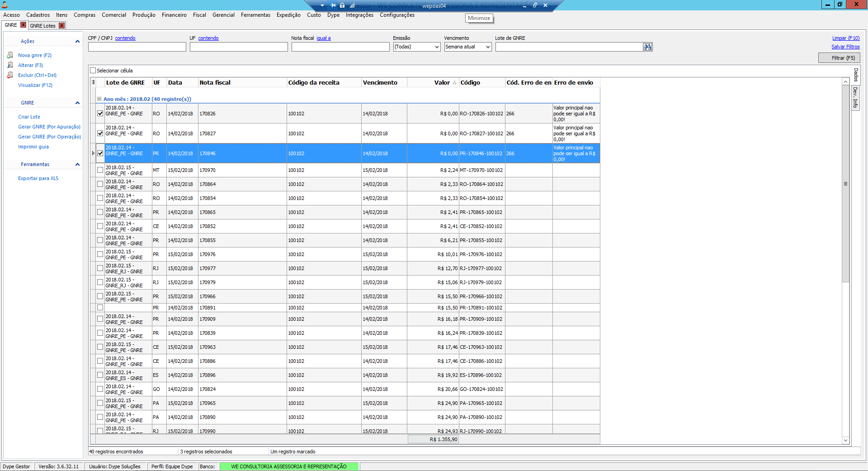This screenshot has width=868, height=471.
Task: Open the Expedição menu
Action: coord(288,15)
